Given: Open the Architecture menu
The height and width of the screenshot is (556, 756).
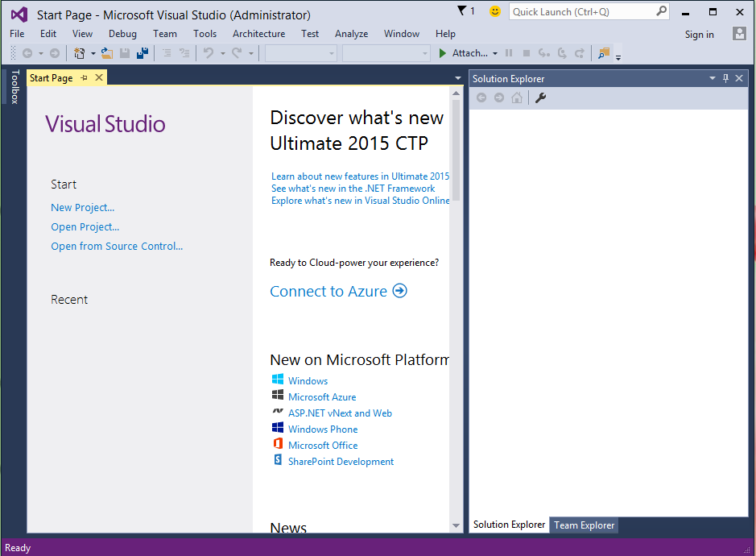Looking at the screenshot, I should point(259,34).
